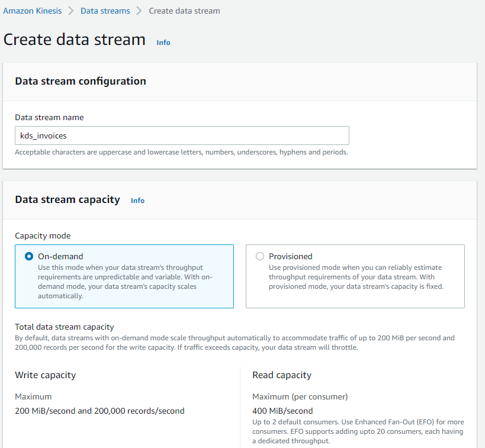Select the On-demand capacity mode radio button
The width and height of the screenshot is (485, 448).
pyautogui.click(x=29, y=256)
